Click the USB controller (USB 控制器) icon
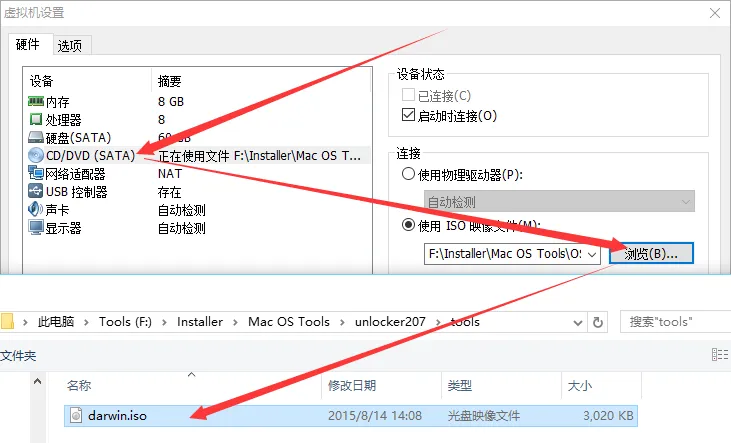Viewport: 731px width, 443px height. point(36,191)
